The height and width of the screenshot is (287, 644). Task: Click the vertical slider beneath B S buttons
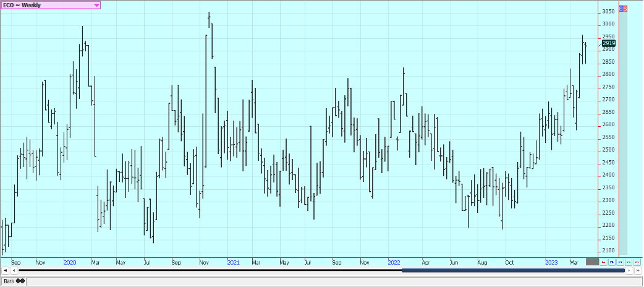click(624, 133)
